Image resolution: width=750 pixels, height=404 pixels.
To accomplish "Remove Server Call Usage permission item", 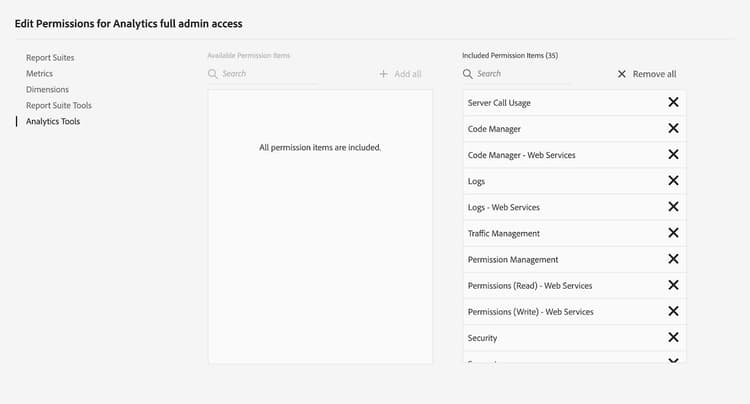I will coord(673,103).
